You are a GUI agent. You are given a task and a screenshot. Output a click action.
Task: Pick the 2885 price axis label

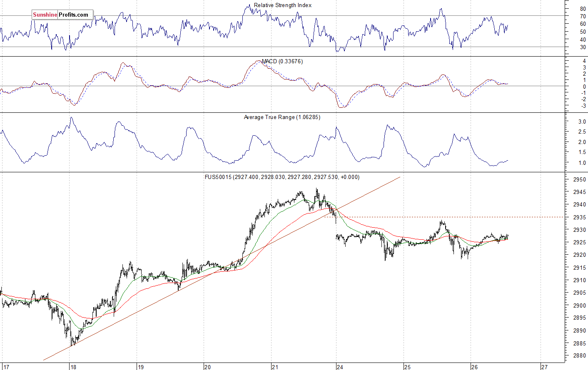tap(580, 343)
